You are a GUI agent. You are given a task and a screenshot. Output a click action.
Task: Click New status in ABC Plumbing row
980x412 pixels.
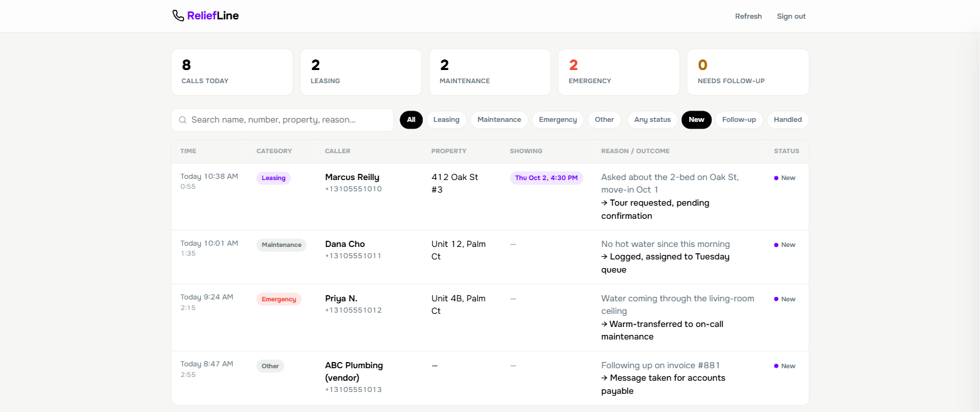coord(785,366)
